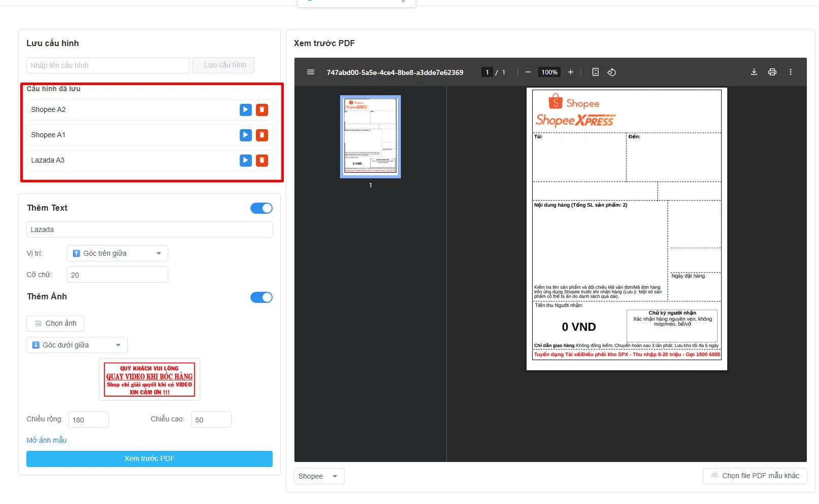This screenshot has width=819, height=504.
Task: Click the Shopee A1 configuration name
Action: (48, 135)
